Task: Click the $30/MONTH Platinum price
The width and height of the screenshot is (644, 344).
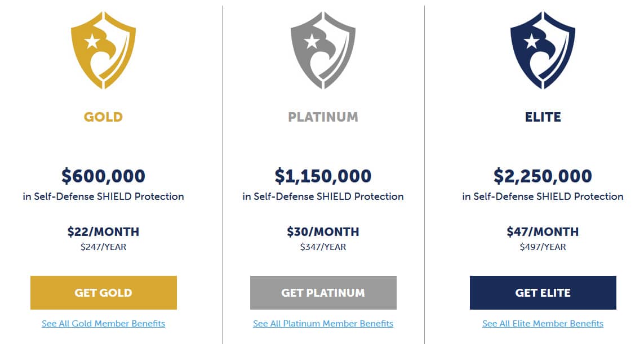Action: 323,231
